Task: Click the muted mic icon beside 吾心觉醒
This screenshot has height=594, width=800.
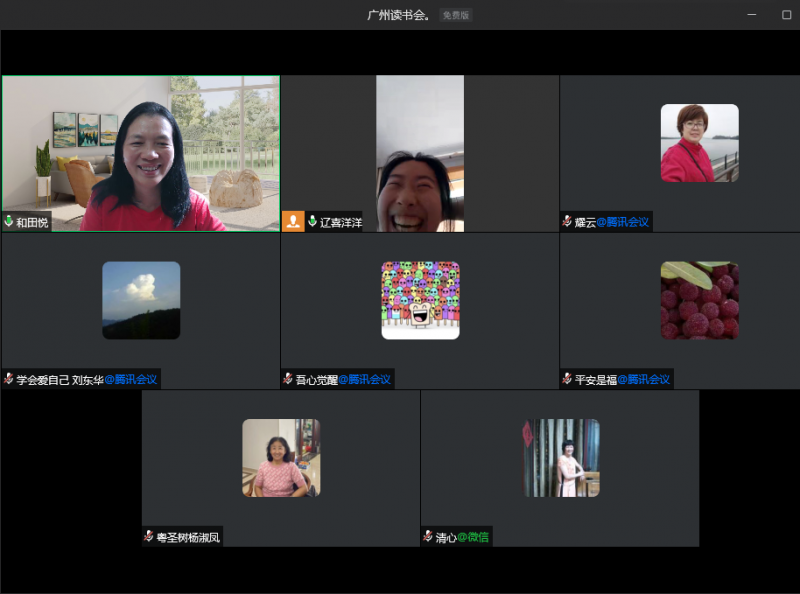Action: [288, 379]
